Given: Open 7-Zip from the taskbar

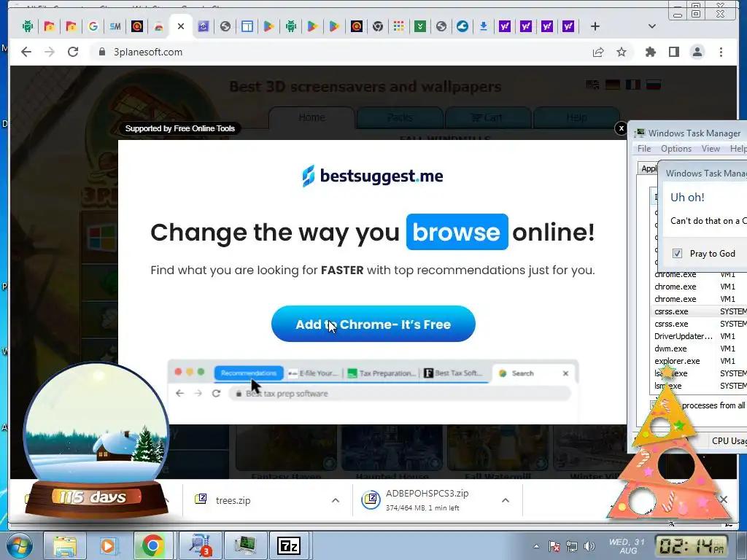Looking at the screenshot, I should (289, 545).
